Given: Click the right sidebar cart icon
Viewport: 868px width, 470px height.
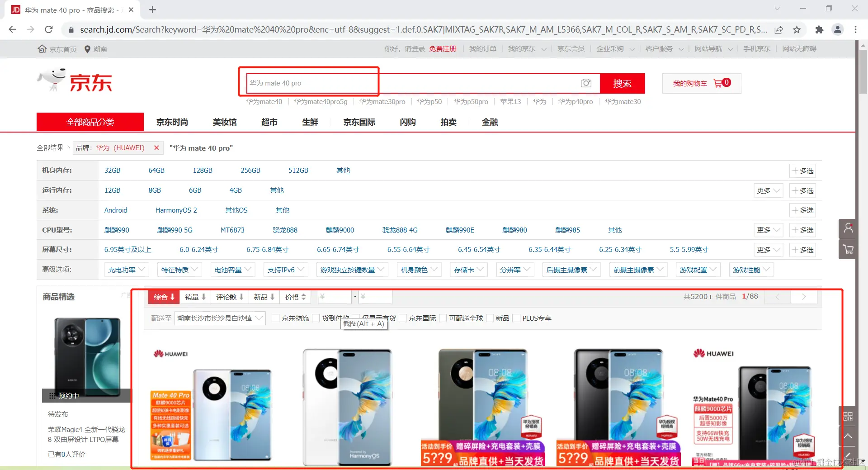Looking at the screenshot, I should pyautogui.click(x=848, y=249).
